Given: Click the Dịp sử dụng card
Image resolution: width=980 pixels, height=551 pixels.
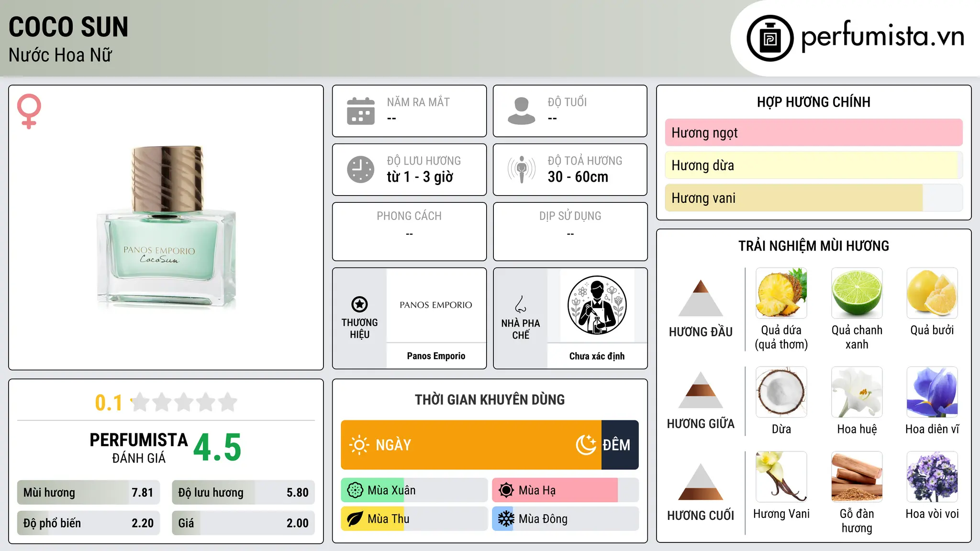Looking at the screenshot, I should coord(570,231).
